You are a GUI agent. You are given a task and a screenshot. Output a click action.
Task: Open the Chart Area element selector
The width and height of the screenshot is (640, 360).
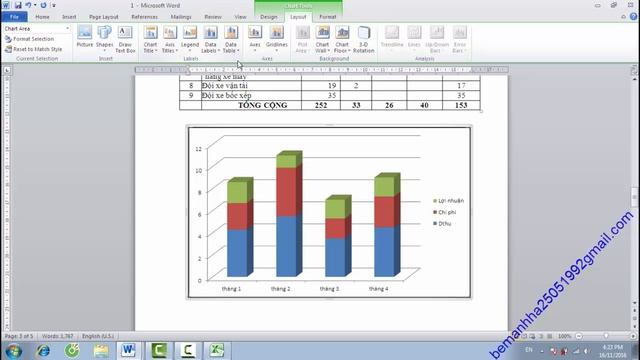37,29
